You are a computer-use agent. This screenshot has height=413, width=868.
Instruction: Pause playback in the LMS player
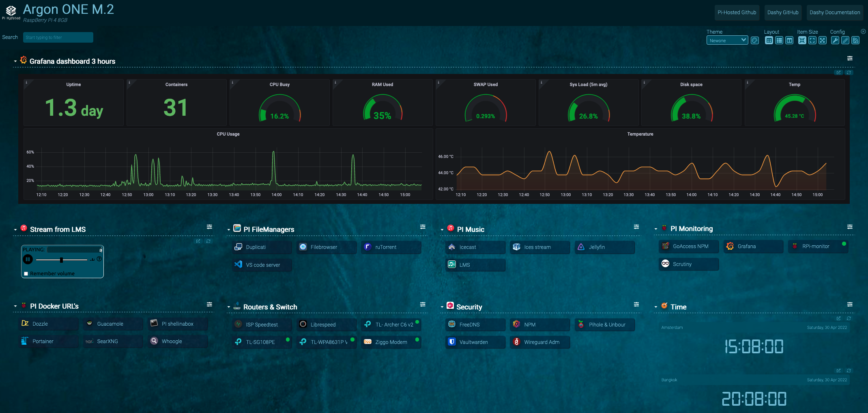[28, 259]
